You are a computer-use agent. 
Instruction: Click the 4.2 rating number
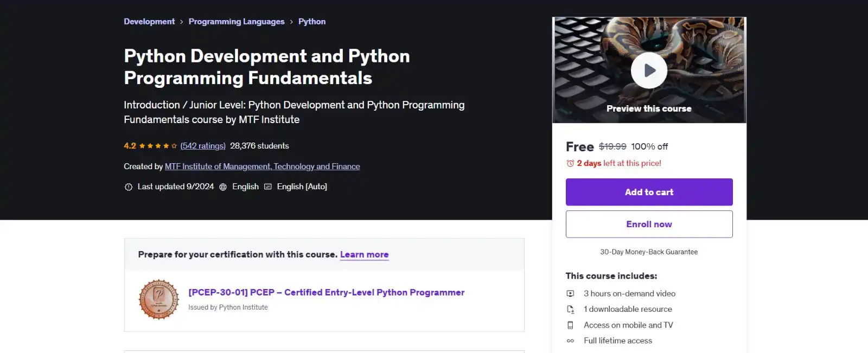pyautogui.click(x=130, y=146)
